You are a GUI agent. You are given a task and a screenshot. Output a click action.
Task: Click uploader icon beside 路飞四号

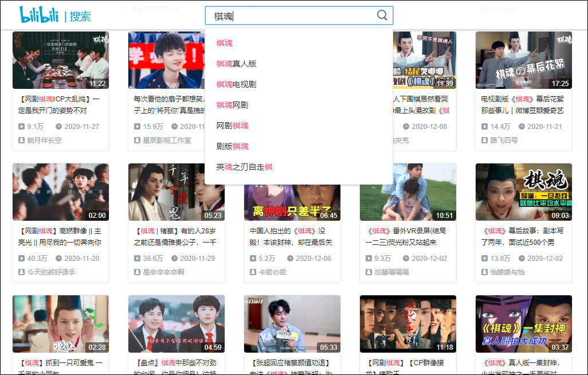pos(484,140)
